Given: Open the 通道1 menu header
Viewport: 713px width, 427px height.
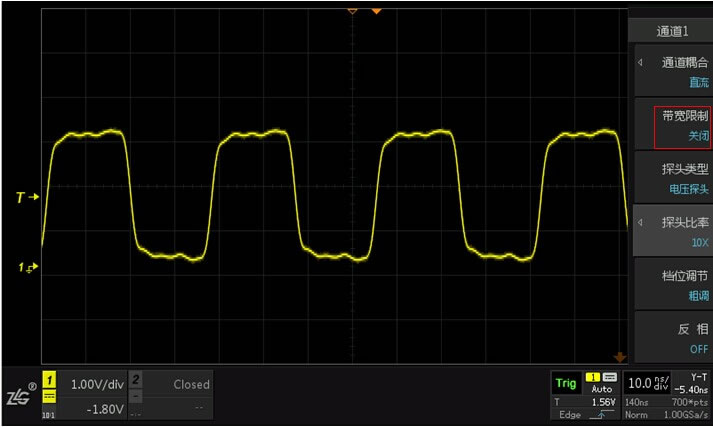Looking at the screenshot, I should [672, 31].
